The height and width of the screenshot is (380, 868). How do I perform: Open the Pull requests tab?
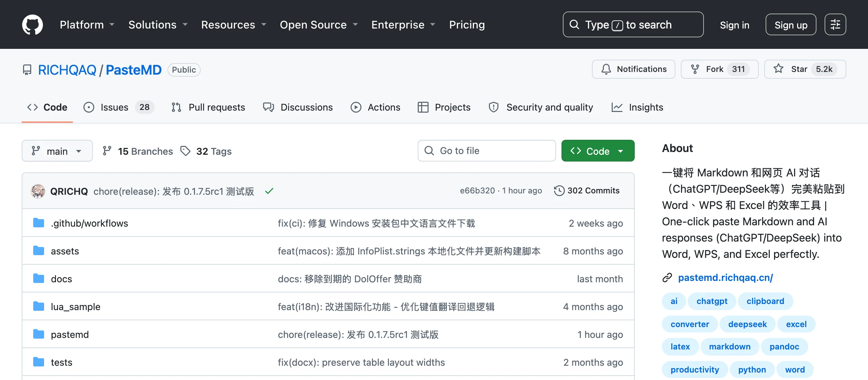click(x=208, y=107)
